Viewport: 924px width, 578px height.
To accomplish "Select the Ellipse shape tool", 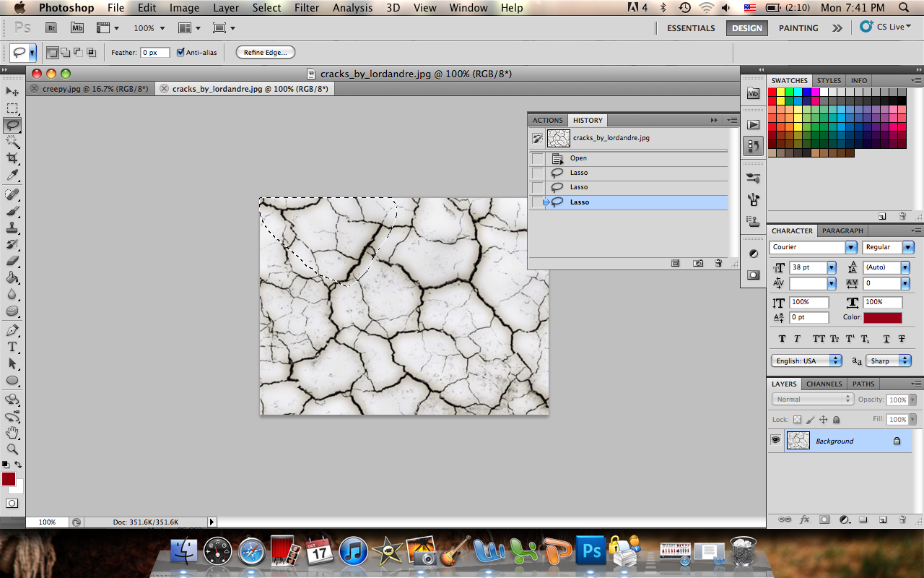I will (12, 380).
